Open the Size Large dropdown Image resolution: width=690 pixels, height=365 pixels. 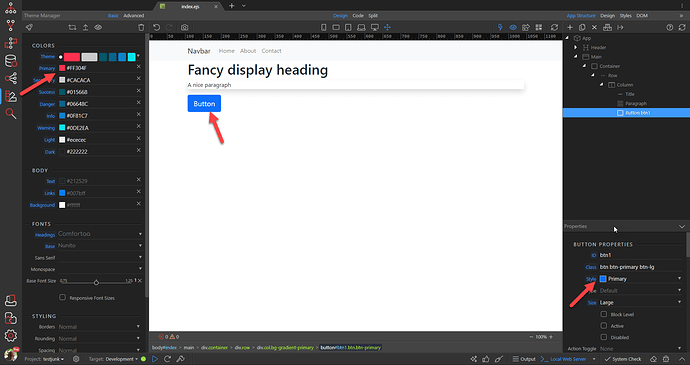click(x=641, y=302)
